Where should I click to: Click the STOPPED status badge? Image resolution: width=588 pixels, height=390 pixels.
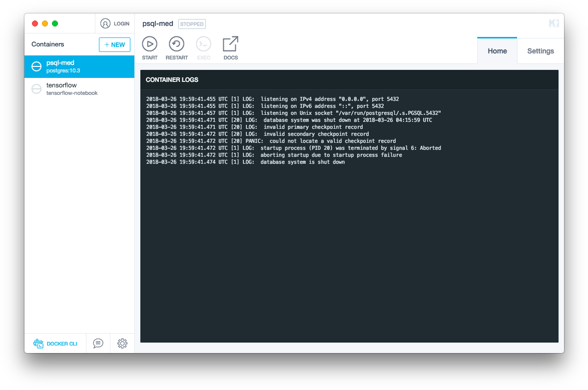point(192,24)
